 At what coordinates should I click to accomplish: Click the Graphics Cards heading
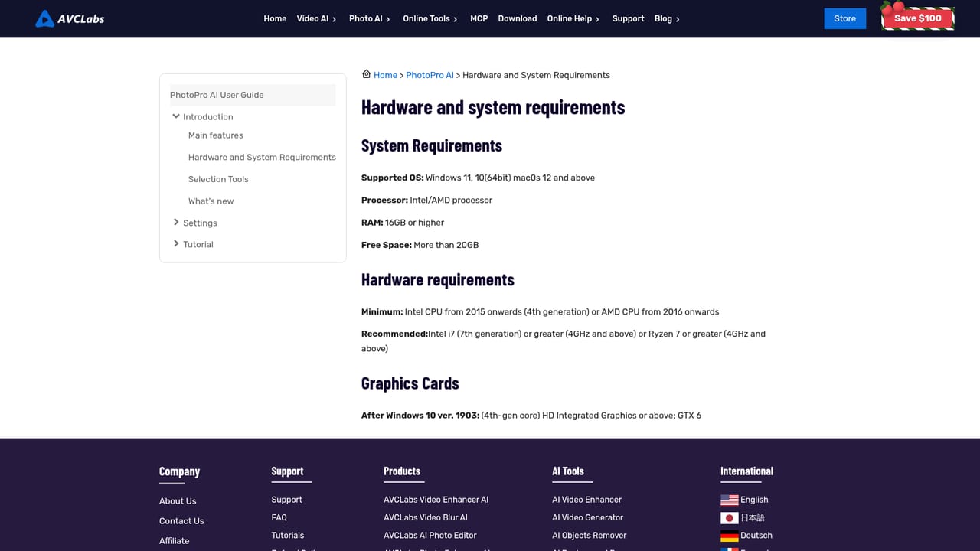coord(410,383)
